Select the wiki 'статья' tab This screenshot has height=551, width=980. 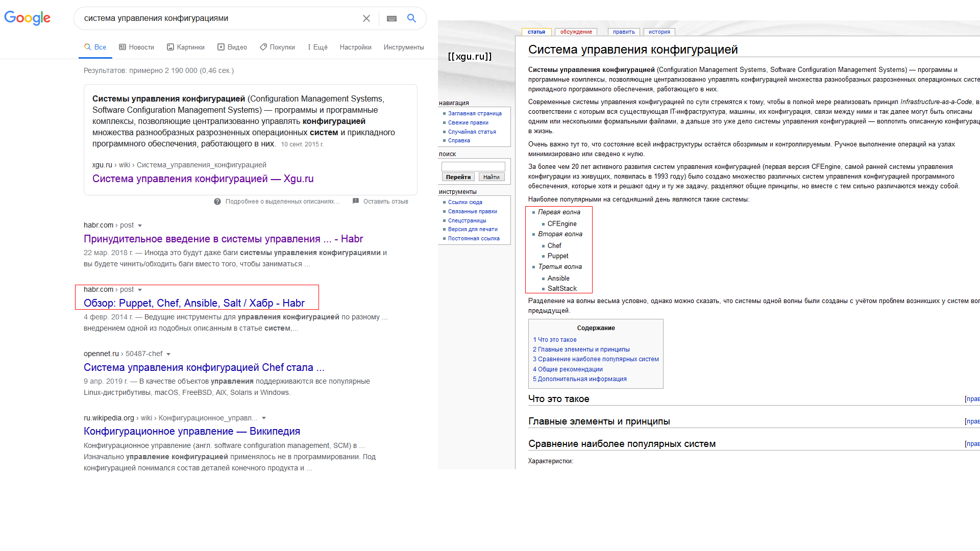(536, 32)
